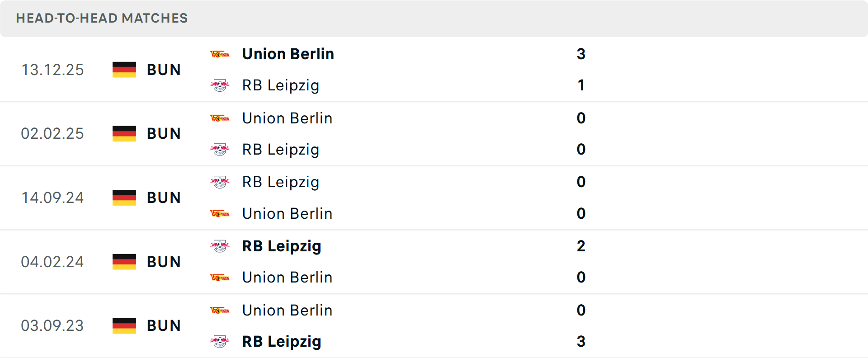The width and height of the screenshot is (868, 358).
Task: Select the 02.02.25 match date
Action: click(x=52, y=133)
